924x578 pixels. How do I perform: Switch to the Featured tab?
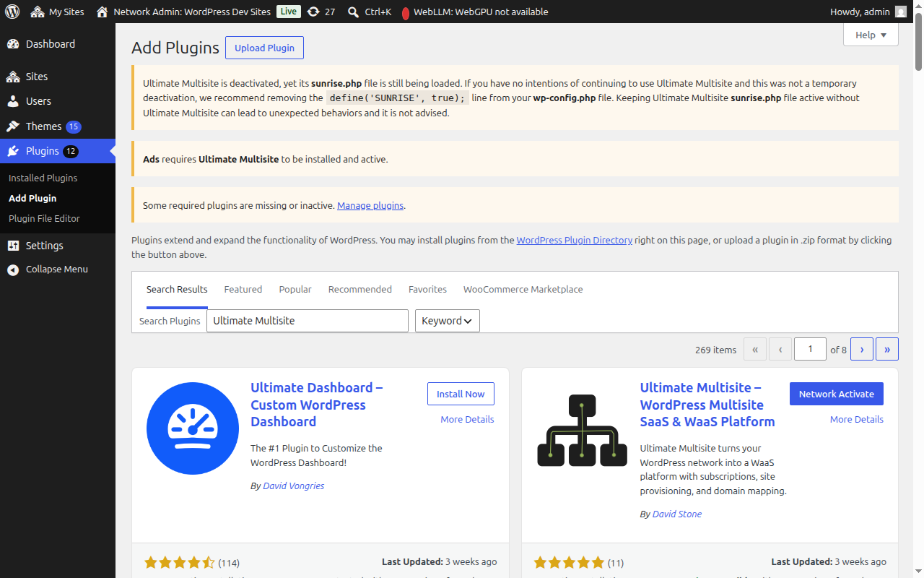pyautogui.click(x=243, y=289)
